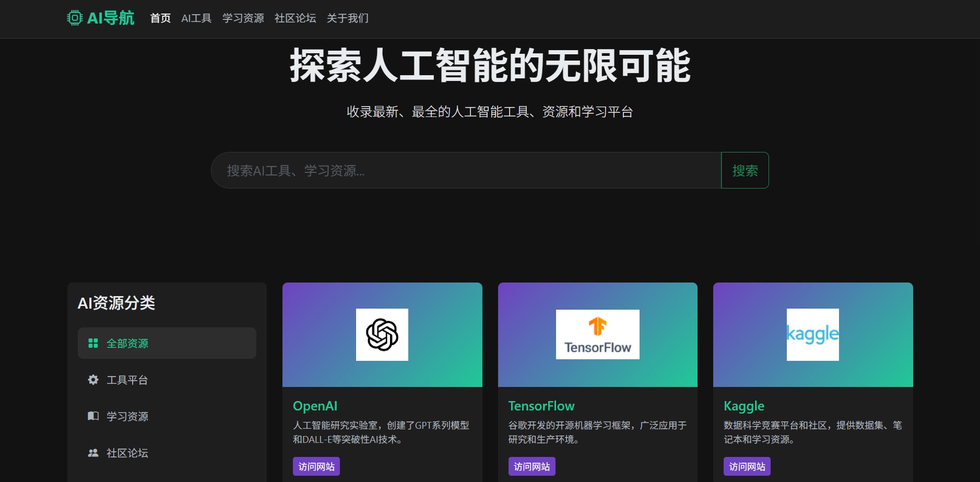Open the AI工具 navigation item

click(196, 18)
